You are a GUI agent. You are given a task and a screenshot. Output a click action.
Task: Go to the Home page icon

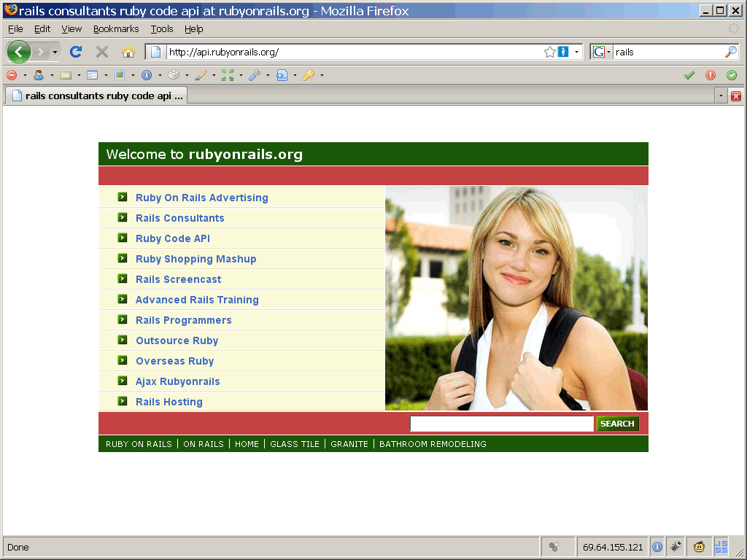point(128,52)
